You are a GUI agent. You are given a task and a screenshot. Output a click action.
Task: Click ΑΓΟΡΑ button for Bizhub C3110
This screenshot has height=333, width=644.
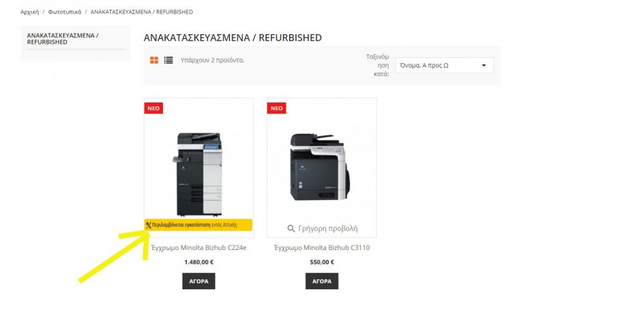(322, 281)
